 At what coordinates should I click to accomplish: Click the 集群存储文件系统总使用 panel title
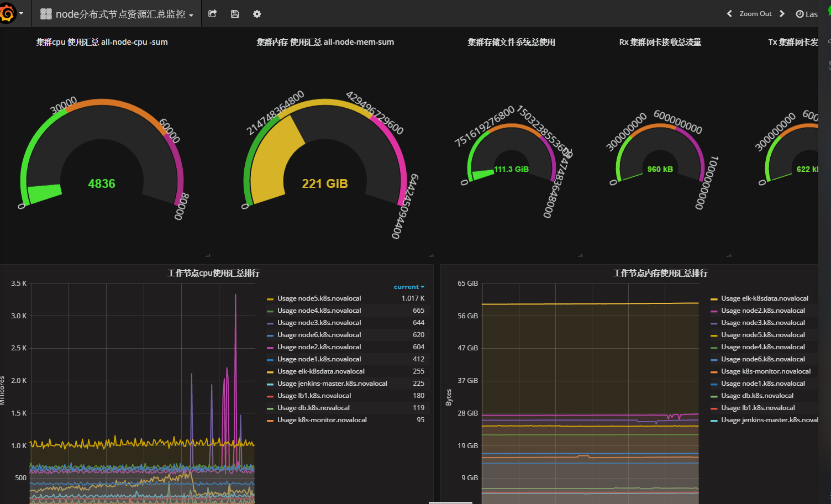[511, 42]
